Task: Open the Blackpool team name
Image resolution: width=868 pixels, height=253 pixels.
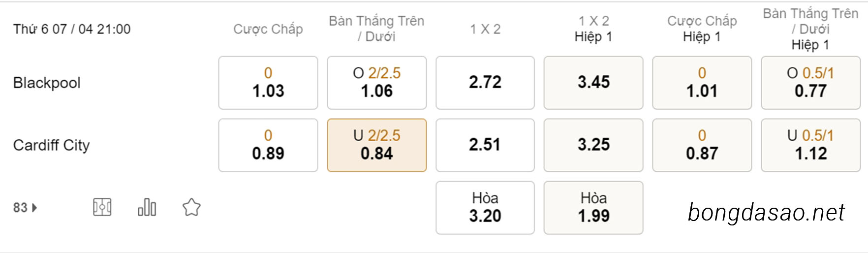Action: point(47,83)
